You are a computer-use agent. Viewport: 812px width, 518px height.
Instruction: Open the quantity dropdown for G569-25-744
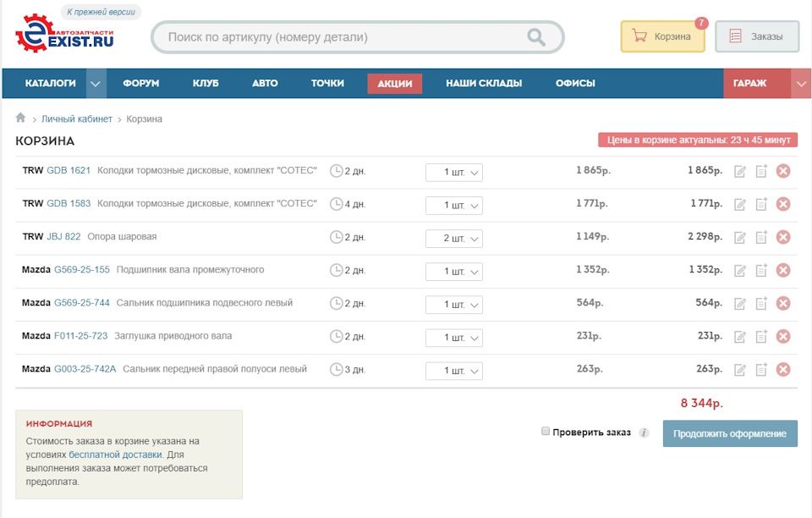tap(454, 305)
